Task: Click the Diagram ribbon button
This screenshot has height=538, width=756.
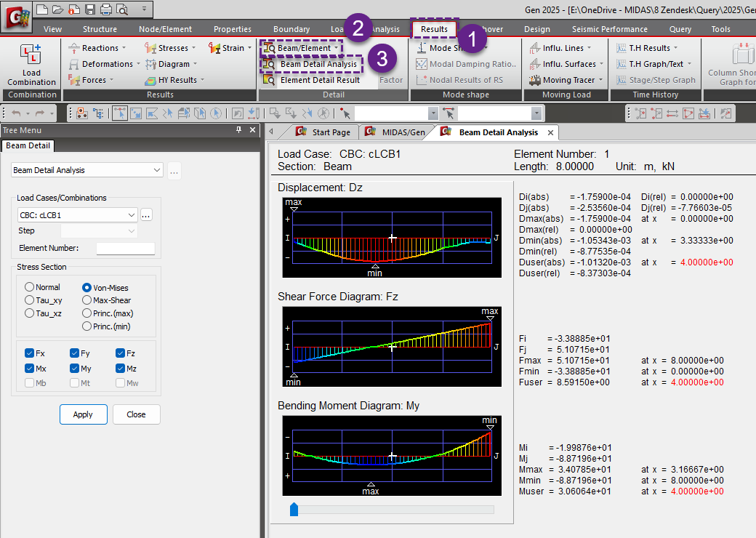Action: pos(172,64)
